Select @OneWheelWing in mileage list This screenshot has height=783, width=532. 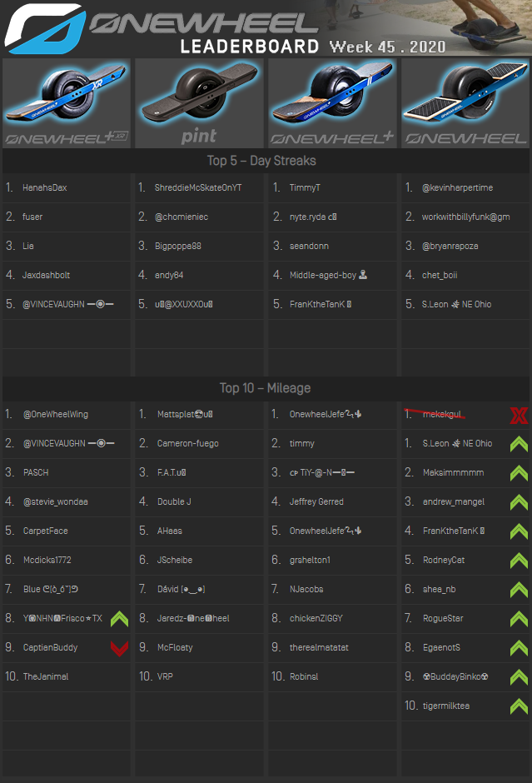(56, 415)
